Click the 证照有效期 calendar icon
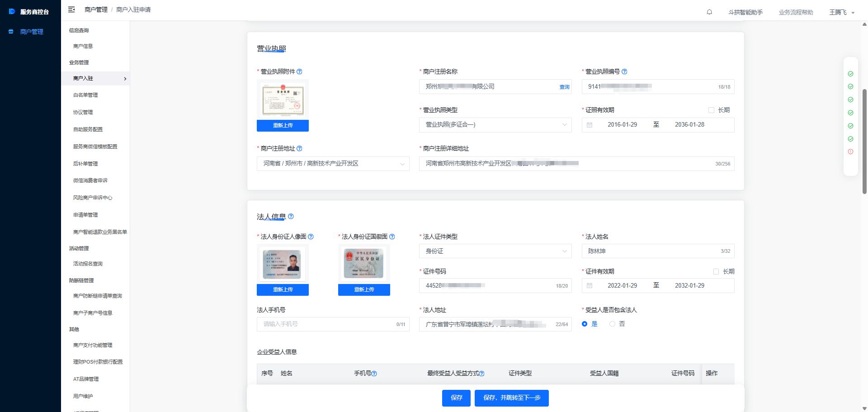The width and height of the screenshot is (868, 412). 590,125
